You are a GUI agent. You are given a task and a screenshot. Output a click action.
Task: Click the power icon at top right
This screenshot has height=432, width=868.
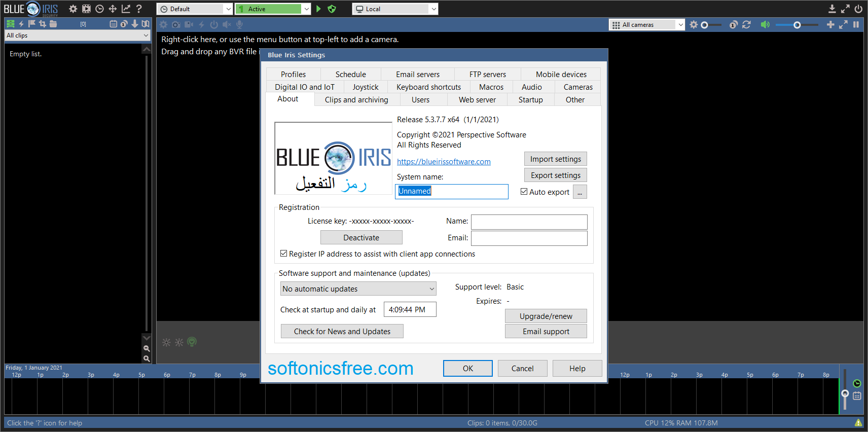[858, 9]
